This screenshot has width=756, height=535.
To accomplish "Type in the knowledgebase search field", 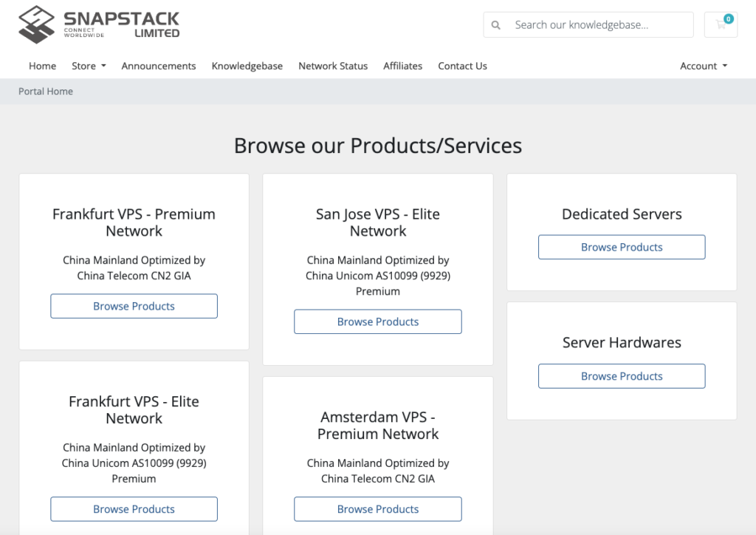I will (598, 25).
